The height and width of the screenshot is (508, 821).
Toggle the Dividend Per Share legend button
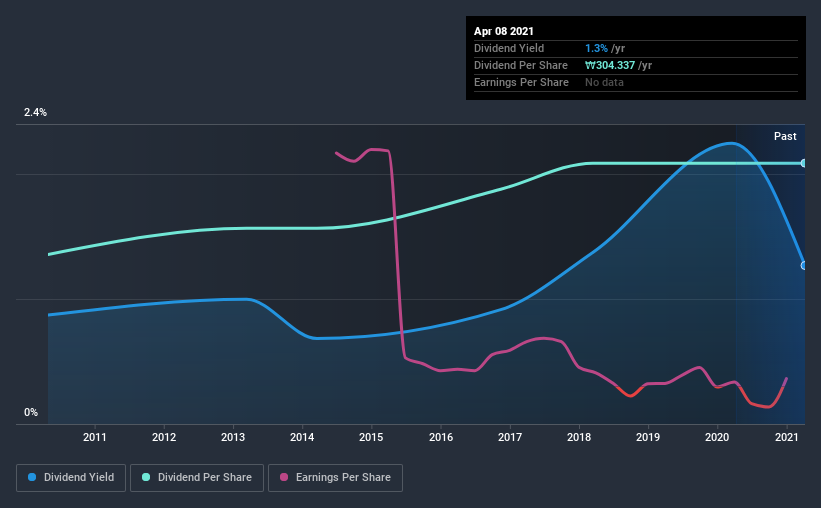tap(197, 478)
